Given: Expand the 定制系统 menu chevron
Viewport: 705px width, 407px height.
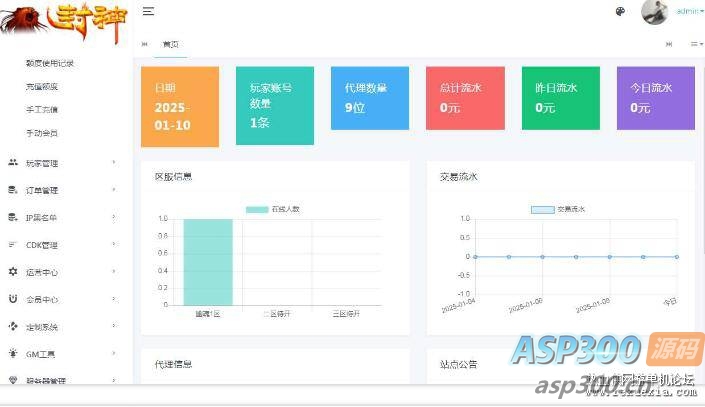Looking at the screenshot, I should pos(114,326).
